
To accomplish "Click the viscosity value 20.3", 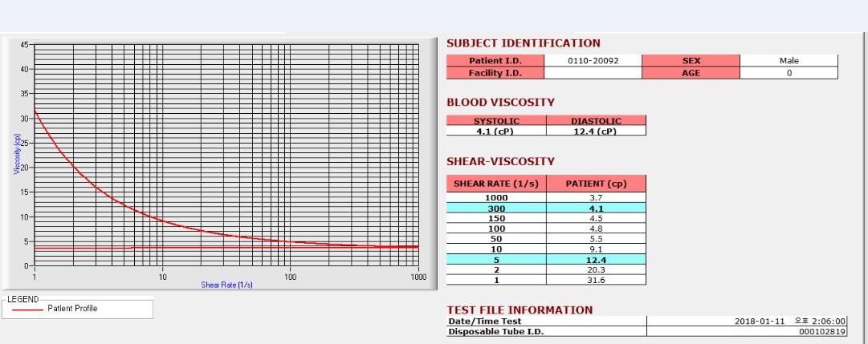I will (x=596, y=270).
